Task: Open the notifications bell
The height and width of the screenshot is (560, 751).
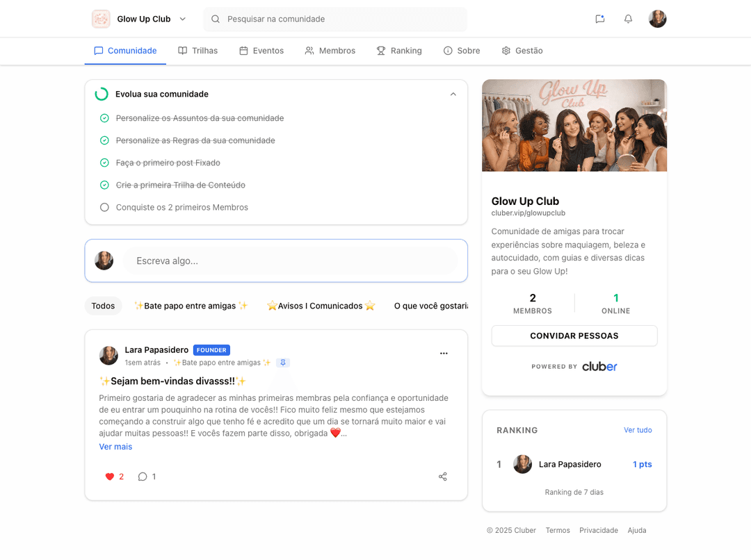Action: [x=628, y=19]
